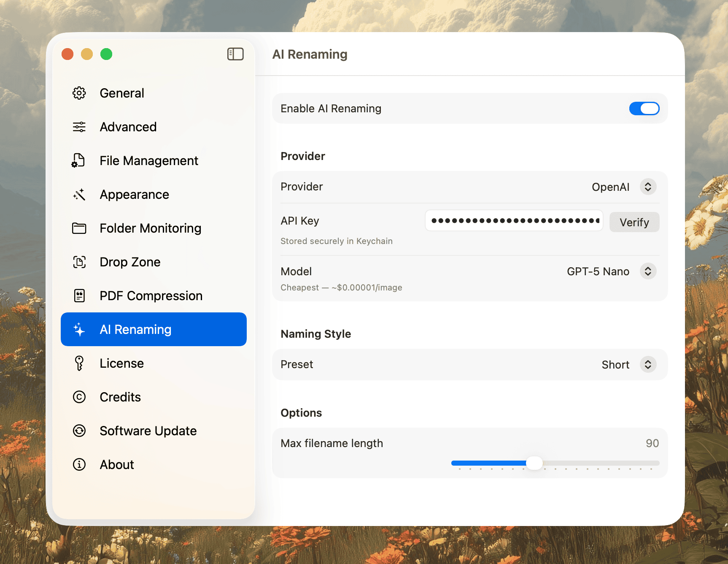Toggle the sidebar visibility button
The height and width of the screenshot is (564, 728).
pyautogui.click(x=235, y=54)
